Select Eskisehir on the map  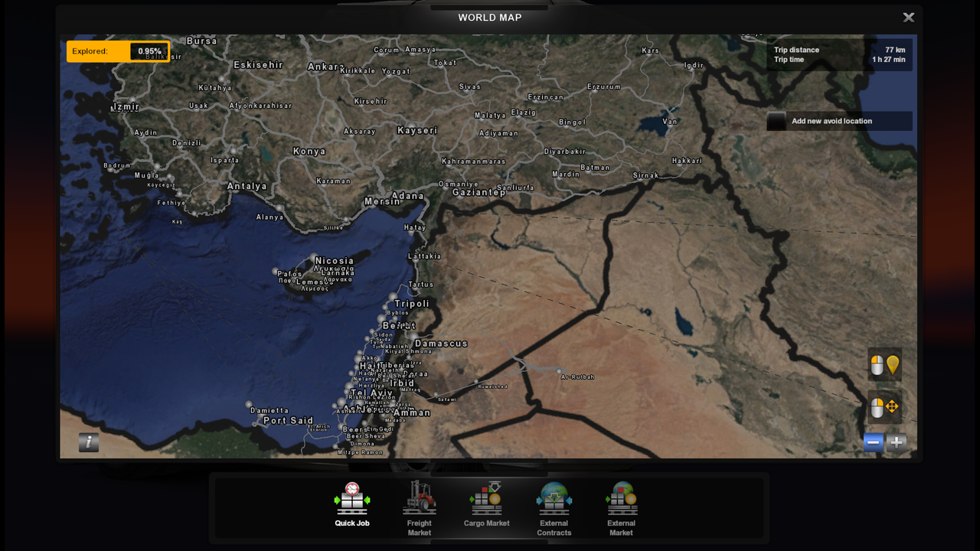click(x=258, y=65)
